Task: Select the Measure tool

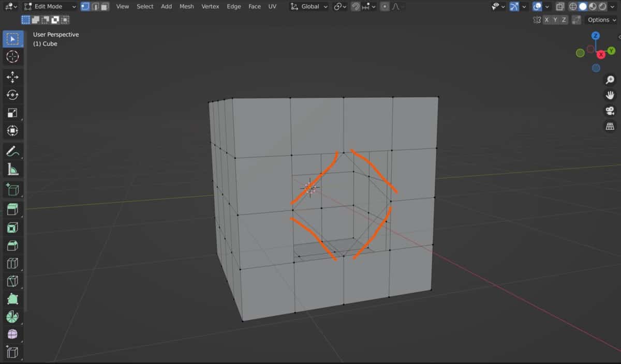Action: pos(12,169)
